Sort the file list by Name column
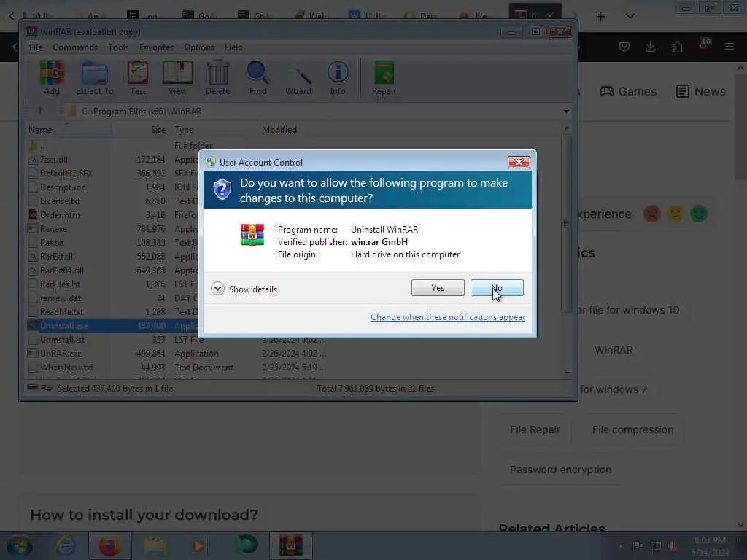The image size is (747, 560). [69, 130]
